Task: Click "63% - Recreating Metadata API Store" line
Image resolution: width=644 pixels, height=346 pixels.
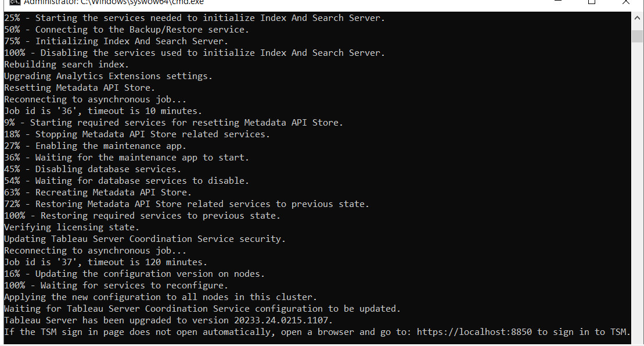Action: coord(98,192)
